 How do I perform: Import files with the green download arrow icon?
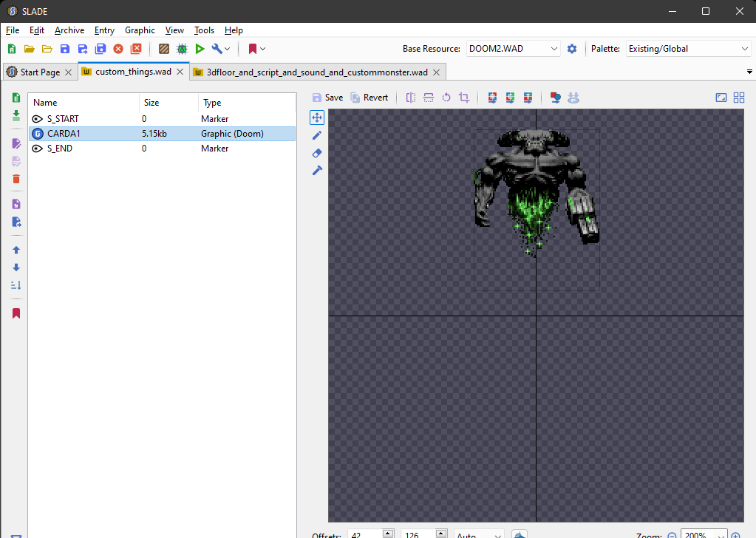(16, 116)
